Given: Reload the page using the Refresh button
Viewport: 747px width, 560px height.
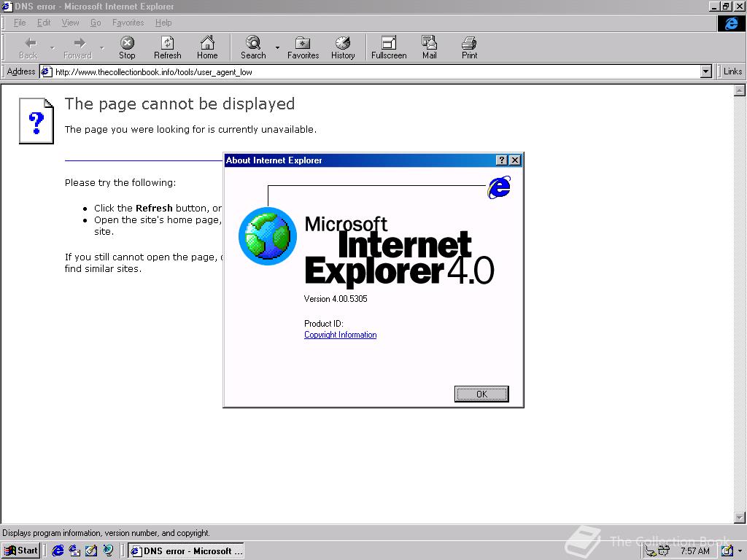Looking at the screenshot, I should point(167,47).
